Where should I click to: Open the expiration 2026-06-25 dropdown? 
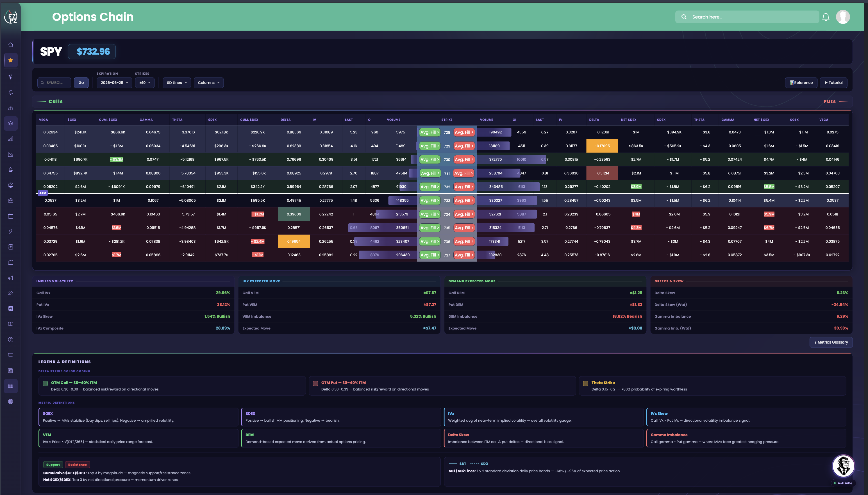(x=114, y=83)
